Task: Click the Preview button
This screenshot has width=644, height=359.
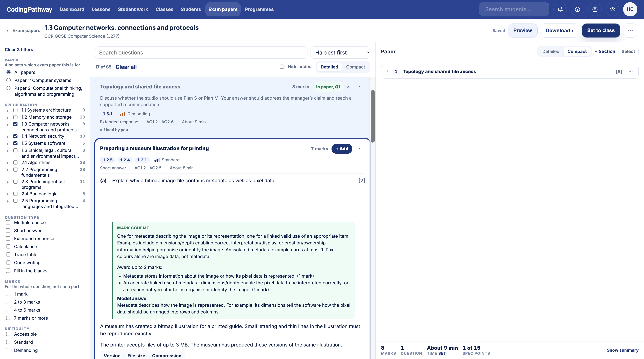Action: pyautogui.click(x=523, y=31)
